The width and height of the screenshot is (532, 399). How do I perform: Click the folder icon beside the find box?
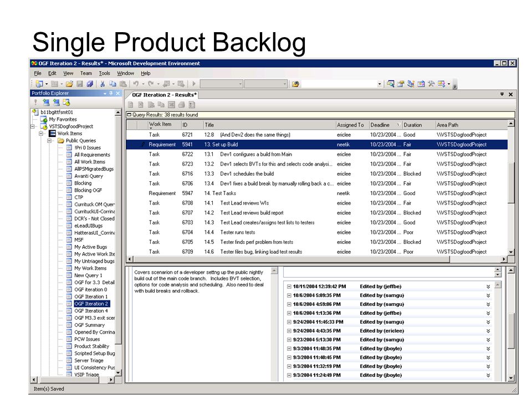(x=295, y=84)
